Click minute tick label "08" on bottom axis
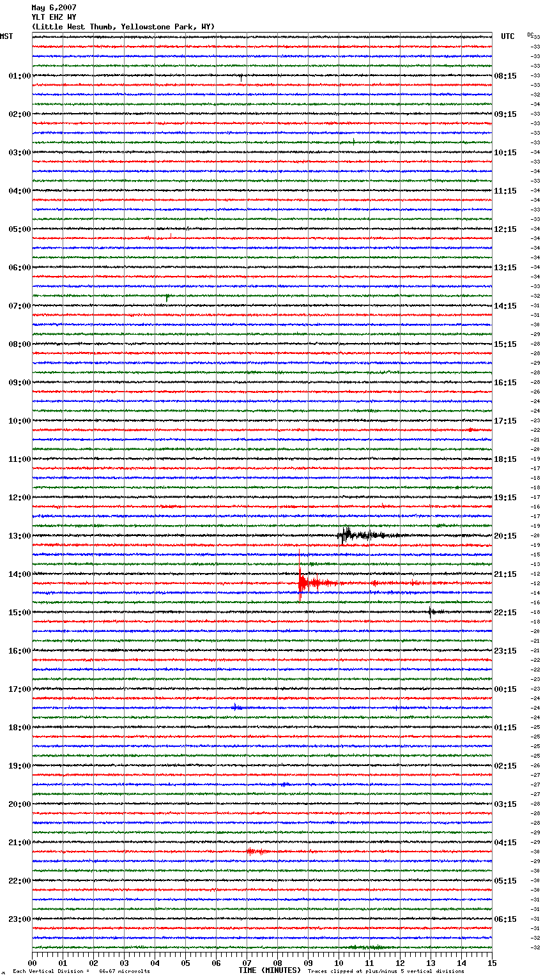 (x=277, y=963)
